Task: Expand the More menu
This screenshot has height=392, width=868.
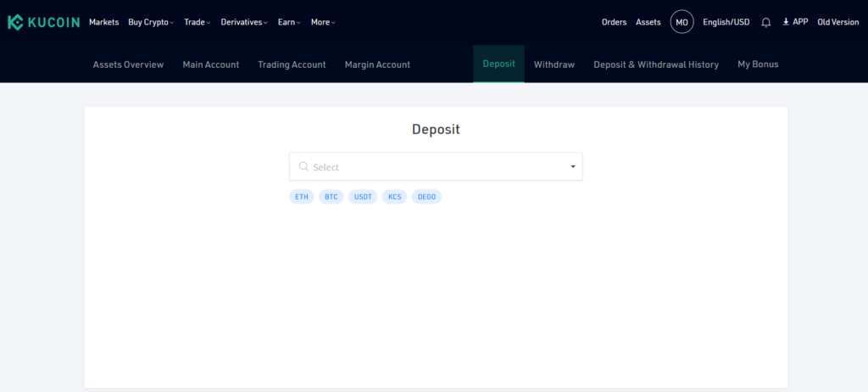Action: (323, 22)
